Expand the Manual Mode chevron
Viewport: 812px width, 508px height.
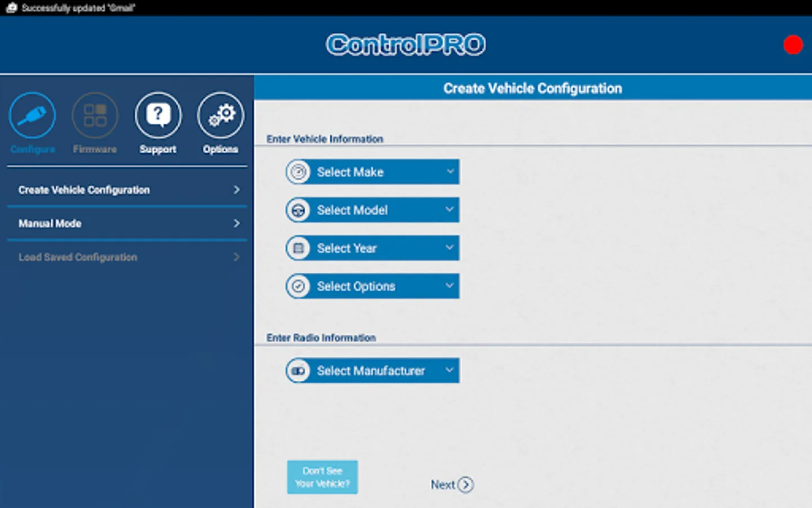click(x=237, y=224)
